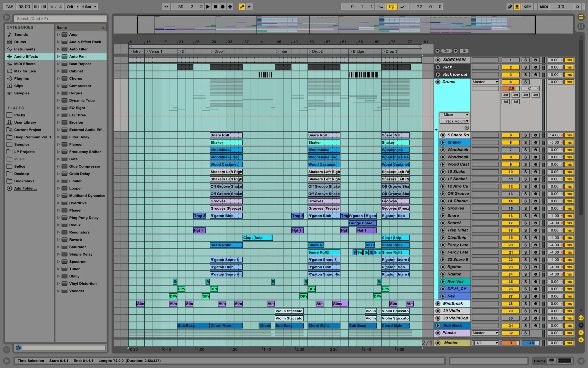Image resolution: width=588 pixels, height=368 pixels.
Task: Open the metronome settings dropdown arrow
Action: click(x=78, y=7)
